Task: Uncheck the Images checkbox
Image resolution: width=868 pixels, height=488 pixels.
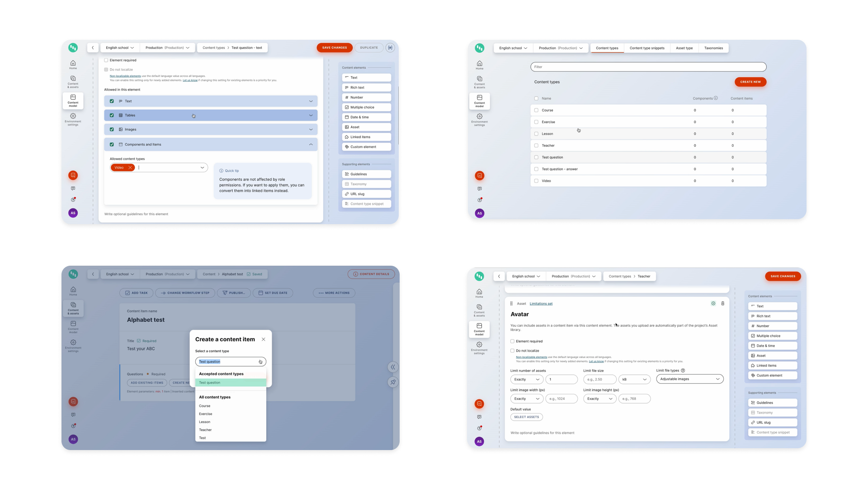Action: coord(112,129)
